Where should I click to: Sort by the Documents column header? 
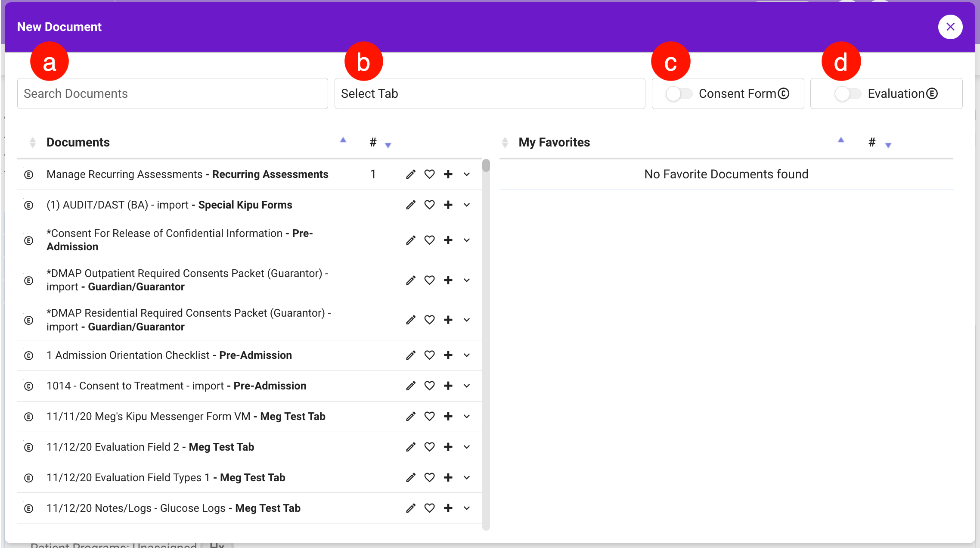point(78,142)
